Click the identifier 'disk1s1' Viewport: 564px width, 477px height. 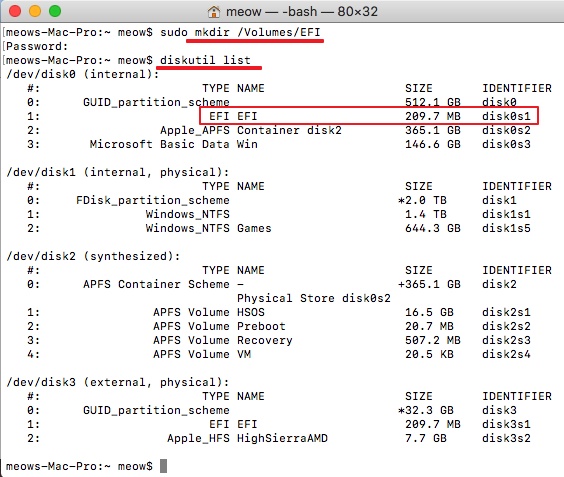tap(506, 214)
